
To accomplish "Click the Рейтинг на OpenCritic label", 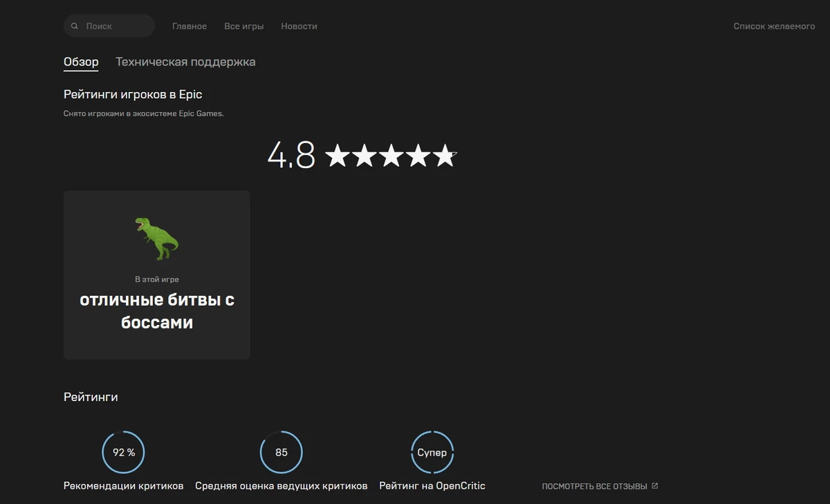I will (432, 486).
